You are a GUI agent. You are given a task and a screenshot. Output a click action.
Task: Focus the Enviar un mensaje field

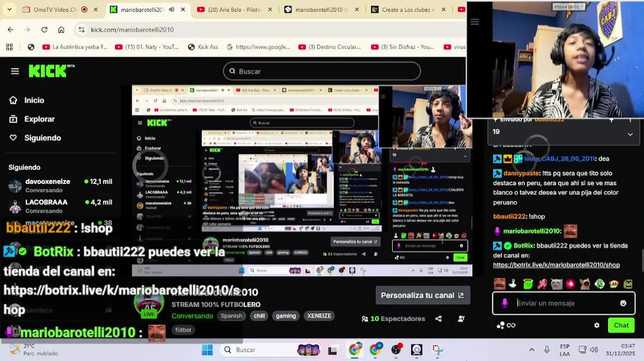pos(564,303)
